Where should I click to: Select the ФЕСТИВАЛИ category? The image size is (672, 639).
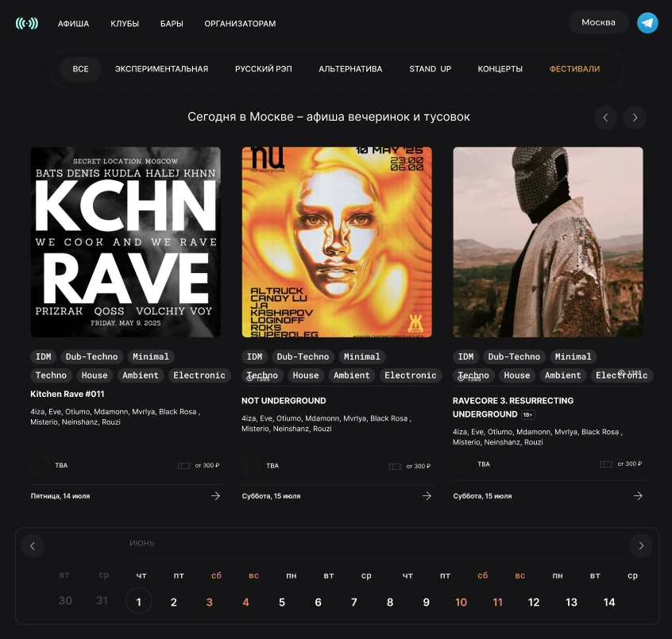(x=574, y=69)
